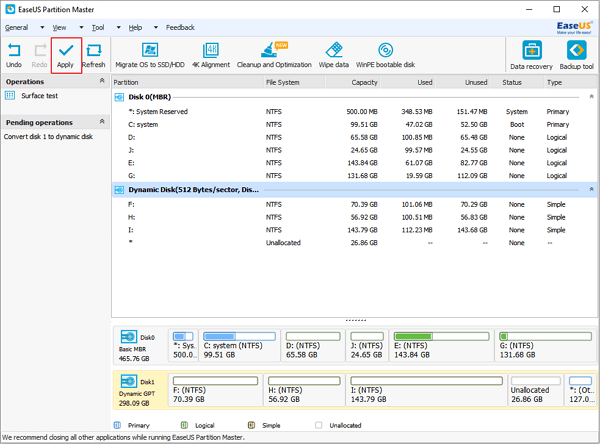600x444 pixels.
Task: Select the E: partition row in the list
Action: coord(354,163)
